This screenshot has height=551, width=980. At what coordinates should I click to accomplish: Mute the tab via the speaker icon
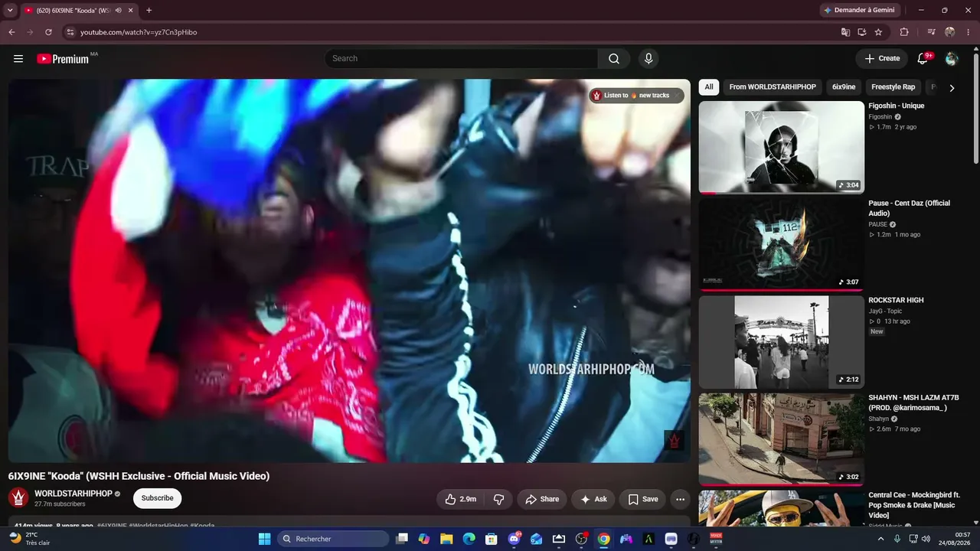coord(118,11)
